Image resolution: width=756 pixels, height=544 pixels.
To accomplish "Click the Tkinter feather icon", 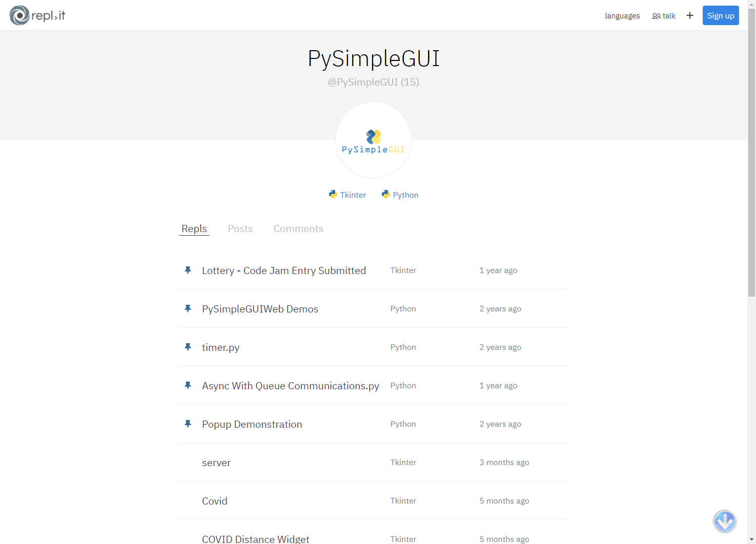I will 334,194.
